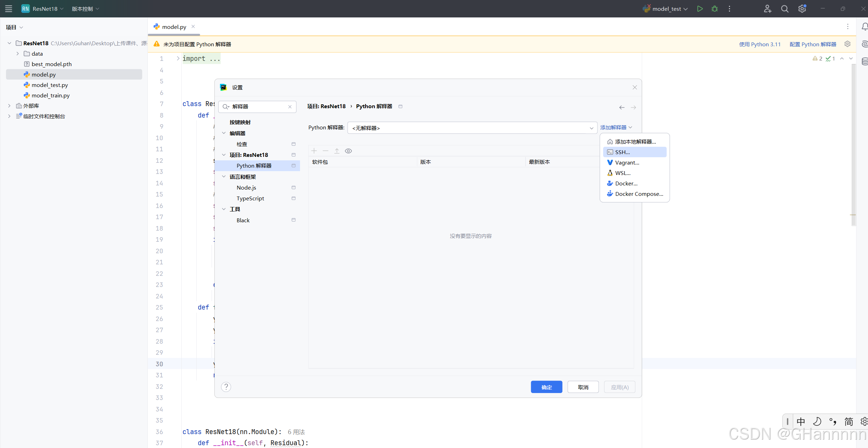Viewport: 868px width, 448px height.
Task: Click the notifications bell icon
Action: 864,26
